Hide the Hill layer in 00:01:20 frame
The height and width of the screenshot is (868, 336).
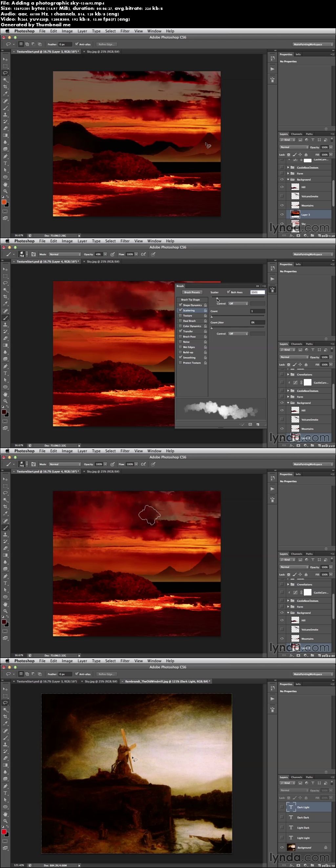(282, 187)
